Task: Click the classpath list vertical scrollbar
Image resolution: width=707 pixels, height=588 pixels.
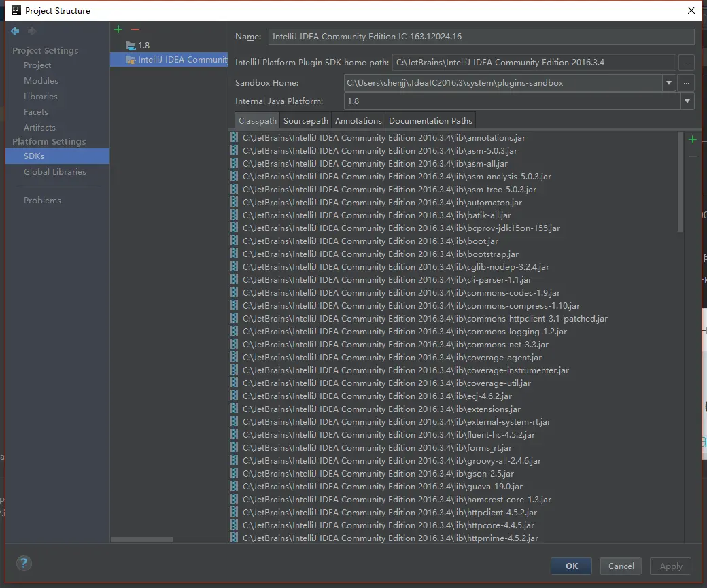Action: 680,181
